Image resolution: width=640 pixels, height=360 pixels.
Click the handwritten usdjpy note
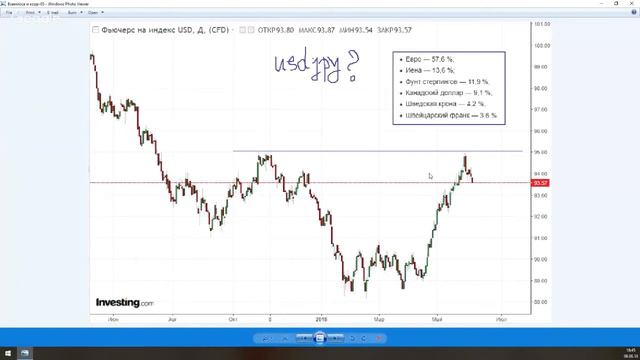coord(317,66)
